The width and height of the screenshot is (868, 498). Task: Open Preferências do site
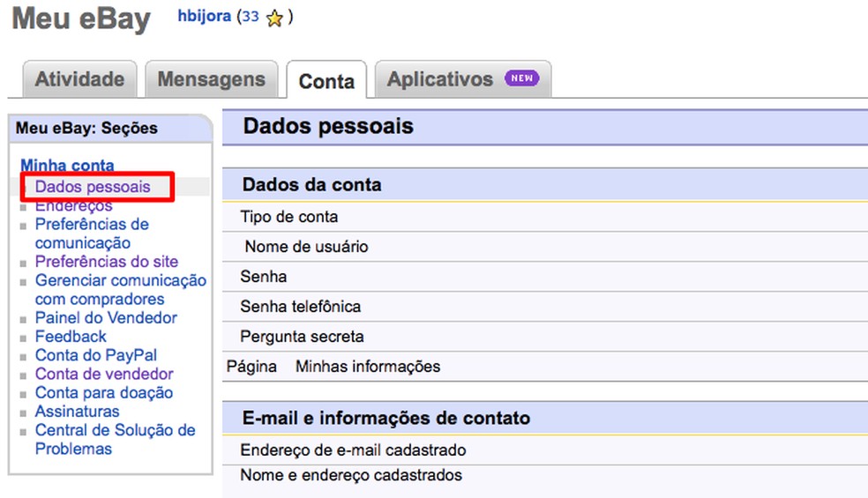(x=106, y=262)
